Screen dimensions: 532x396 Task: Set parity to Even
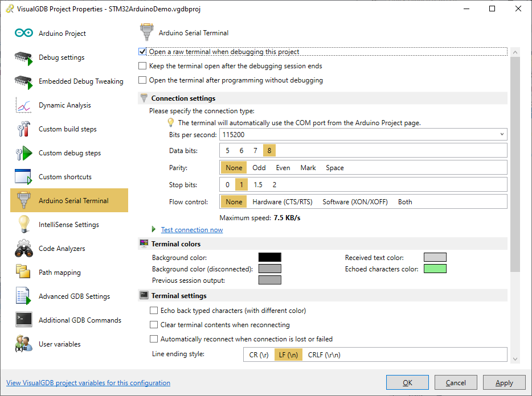pos(283,168)
